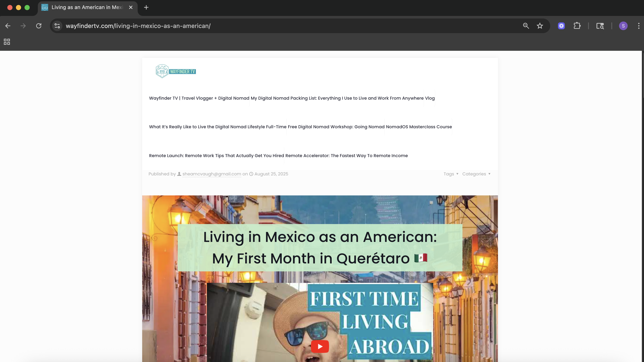
Task: Open Free Digital Nomad Workshop menu item
Action: 336,127
